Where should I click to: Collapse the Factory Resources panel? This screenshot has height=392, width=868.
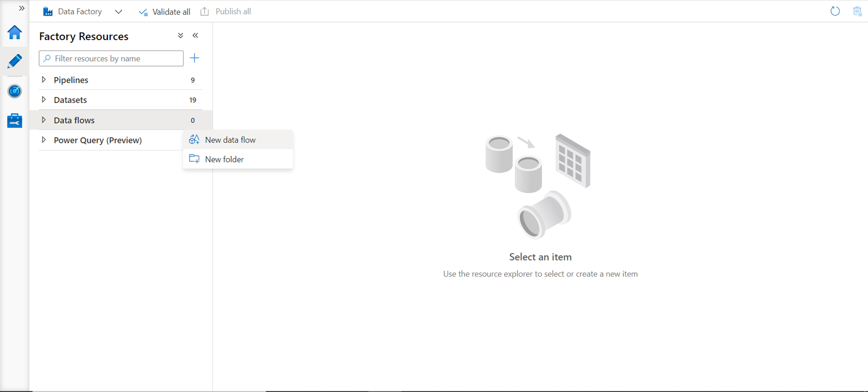point(195,36)
